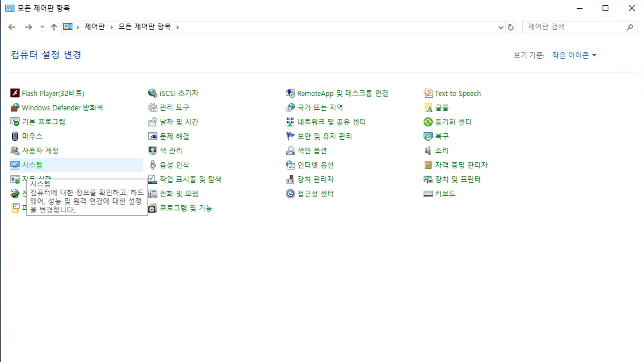Viewport: 644px width, 362px height.
Task: Click the 글꼴 fonts icon
Action: [x=428, y=107]
